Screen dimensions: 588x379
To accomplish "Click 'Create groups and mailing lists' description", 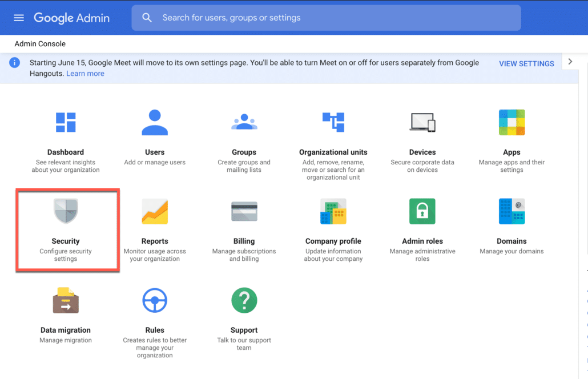I will (244, 166).
